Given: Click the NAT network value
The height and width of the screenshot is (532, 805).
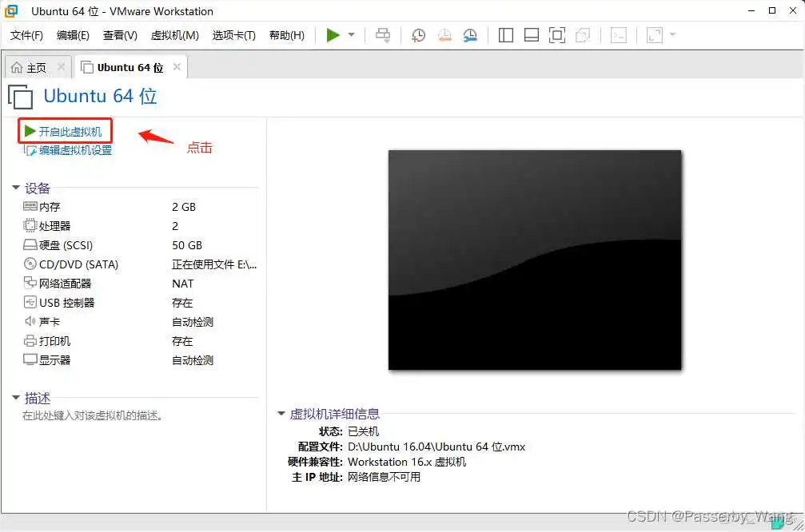Looking at the screenshot, I should pos(183,284).
